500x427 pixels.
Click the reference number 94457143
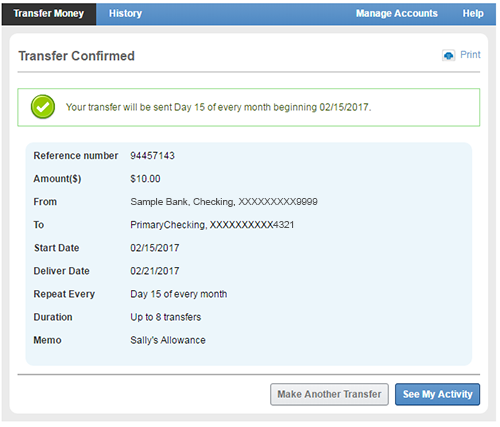[x=152, y=156]
